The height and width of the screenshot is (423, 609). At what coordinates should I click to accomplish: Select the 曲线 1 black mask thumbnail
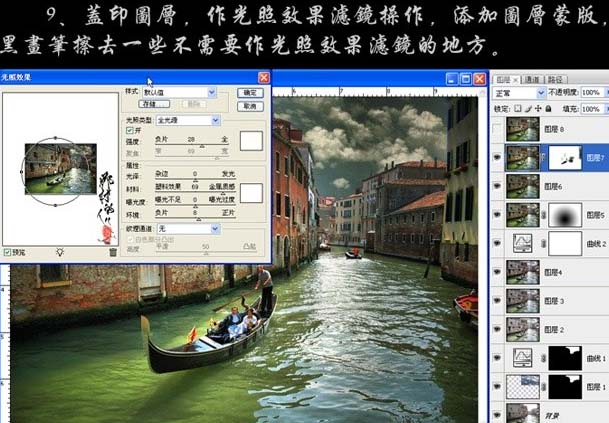(x=565, y=358)
